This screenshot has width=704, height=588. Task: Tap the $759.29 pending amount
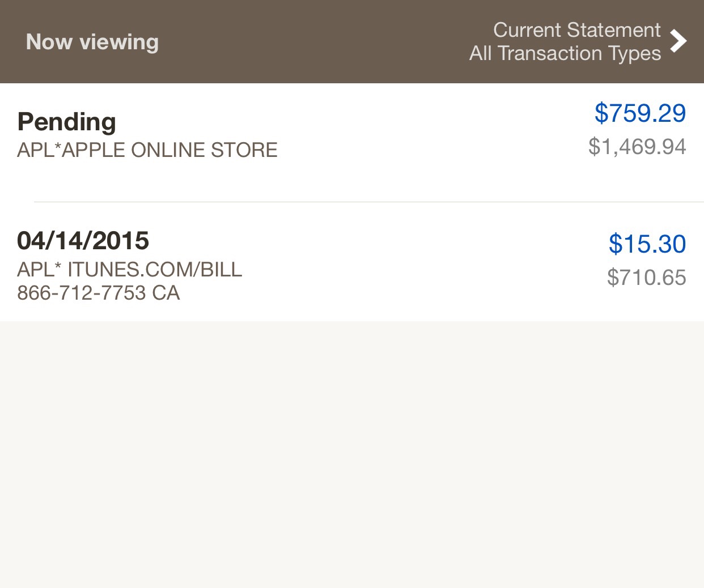640,113
